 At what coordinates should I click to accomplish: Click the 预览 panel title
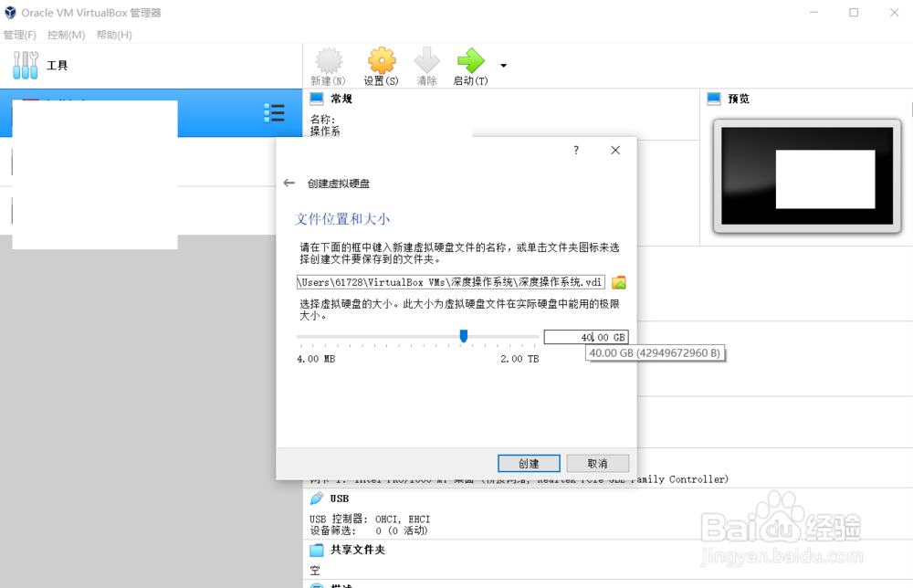(x=739, y=99)
